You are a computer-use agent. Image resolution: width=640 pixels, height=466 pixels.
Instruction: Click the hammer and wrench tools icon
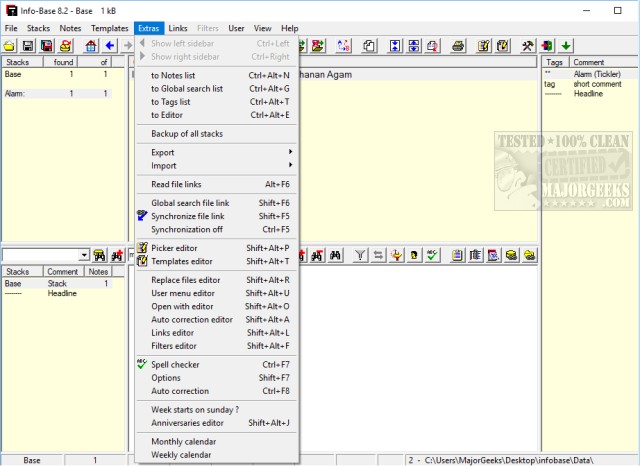528,46
